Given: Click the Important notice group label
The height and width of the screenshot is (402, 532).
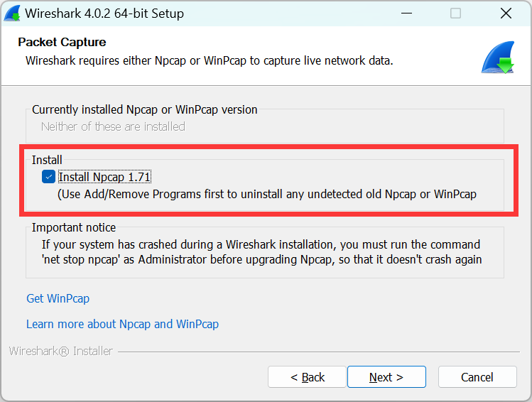Looking at the screenshot, I should 74,227.
